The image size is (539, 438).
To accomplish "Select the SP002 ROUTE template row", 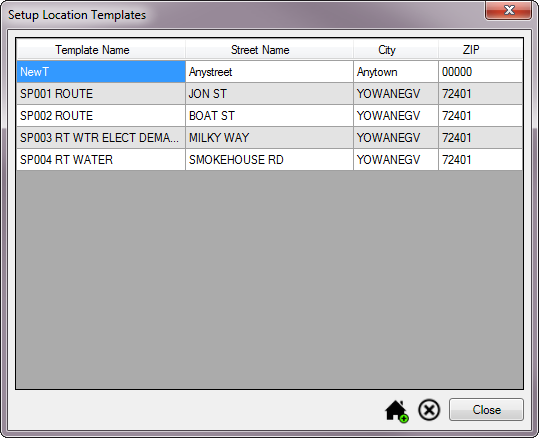I will [x=270, y=116].
